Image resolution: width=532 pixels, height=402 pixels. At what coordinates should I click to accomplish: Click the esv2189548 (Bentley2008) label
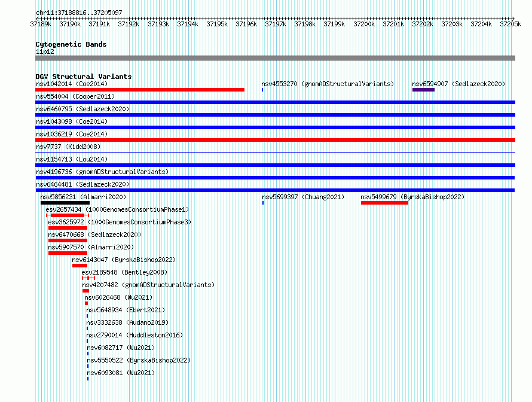pyautogui.click(x=124, y=272)
